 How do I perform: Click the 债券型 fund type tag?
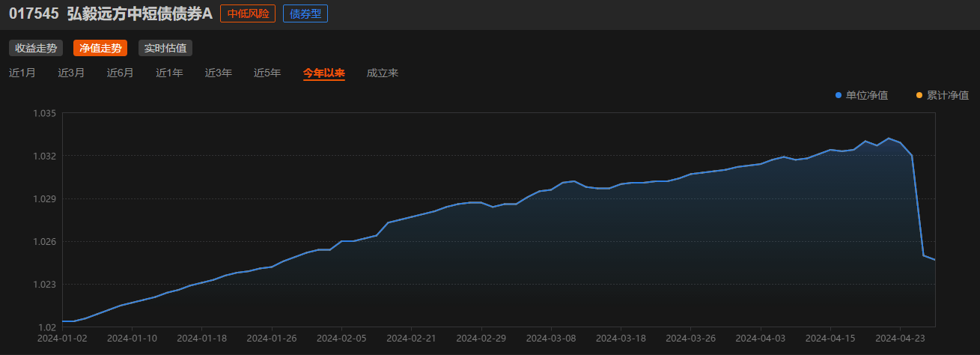pos(305,13)
